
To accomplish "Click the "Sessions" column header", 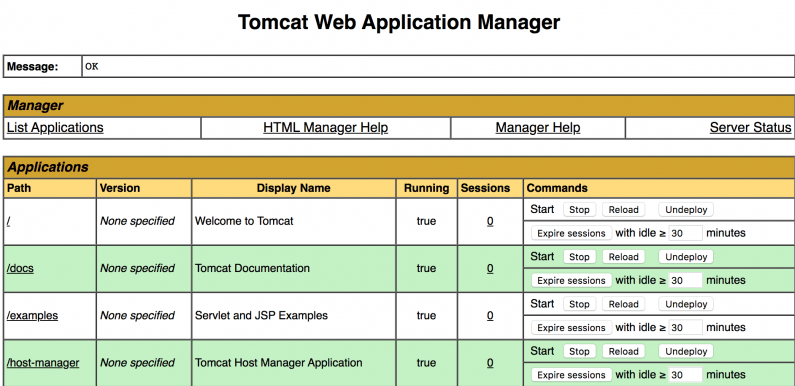I will point(485,188).
